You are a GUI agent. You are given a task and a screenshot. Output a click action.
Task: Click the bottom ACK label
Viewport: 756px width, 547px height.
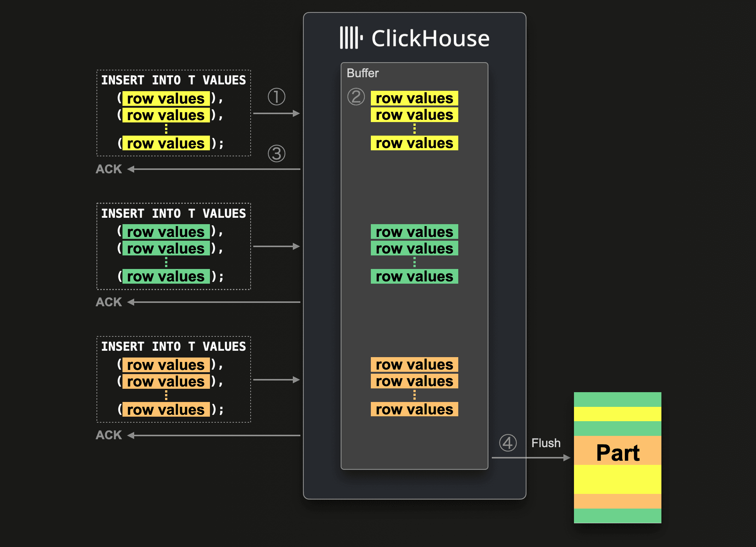pyautogui.click(x=109, y=435)
